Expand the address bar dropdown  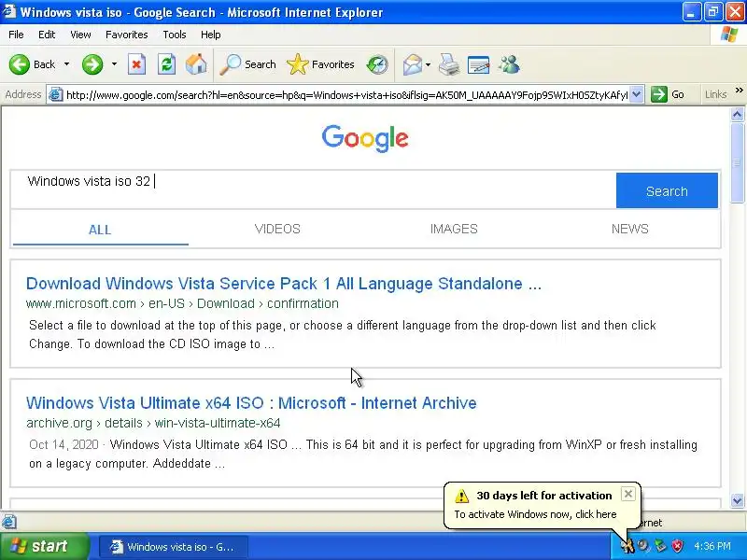637,95
